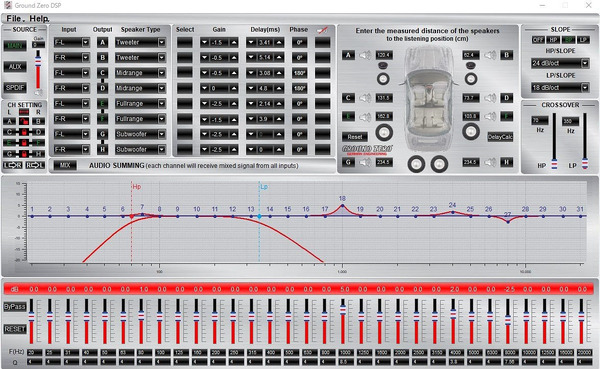Click the lock icon between C and D

pyautogui.click(x=24, y=132)
